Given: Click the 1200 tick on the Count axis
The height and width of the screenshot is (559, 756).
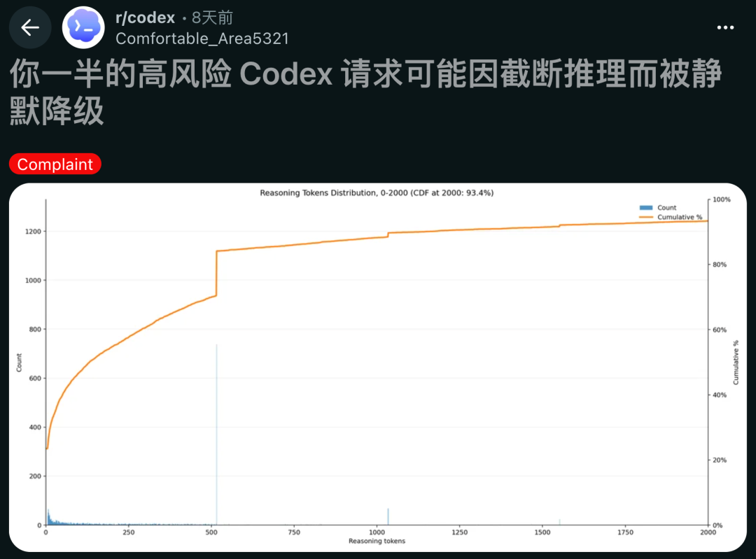Looking at the screenshot, I should [x=34, y=232].
